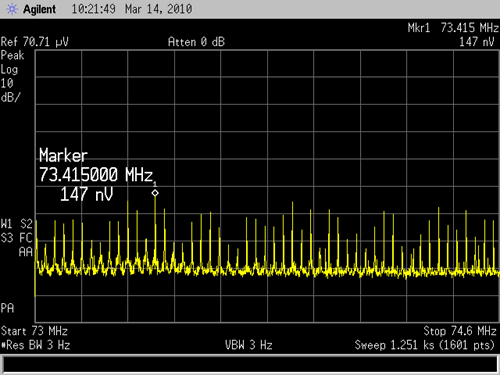Click the diamond marker 1 on trace
The height and width of the screenshot is (375, 500).
point(155,193)
